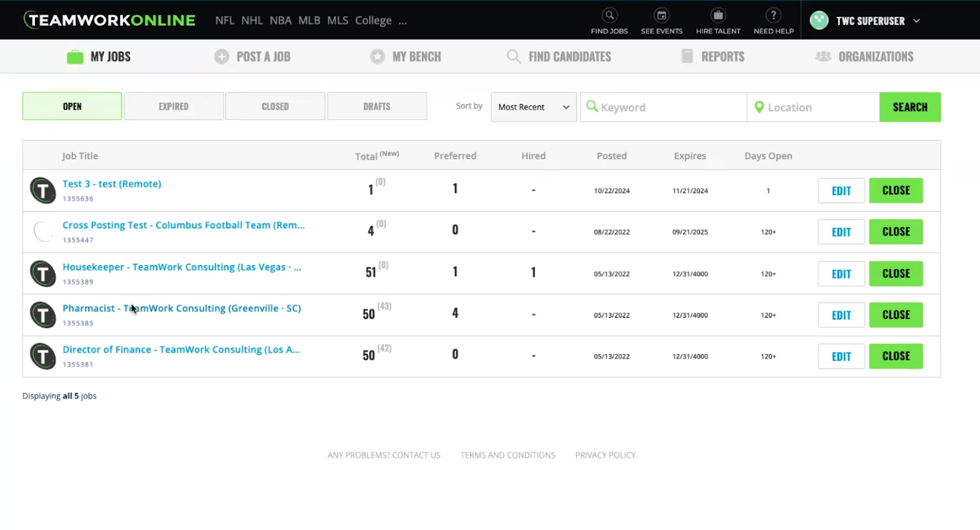
Task: Open the College link in header
Action: (x=374, y=21)
